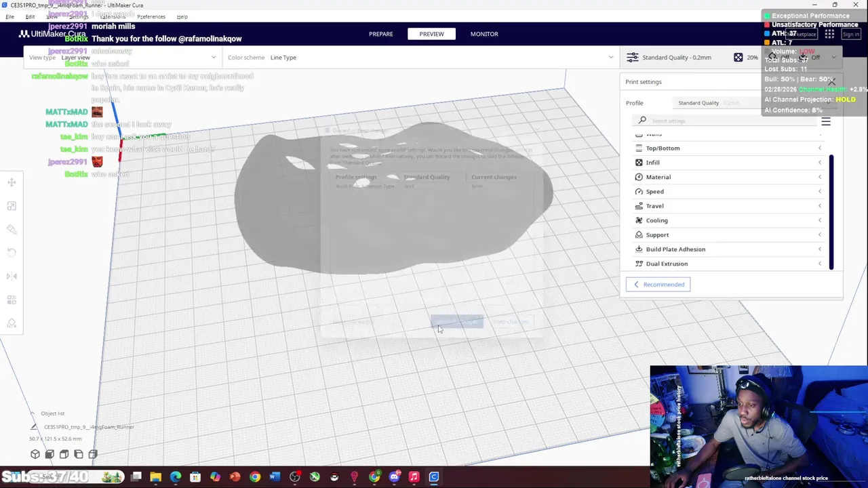Expand the Top/Bottom settings category
868x488 pixels.
click(730, 148)
